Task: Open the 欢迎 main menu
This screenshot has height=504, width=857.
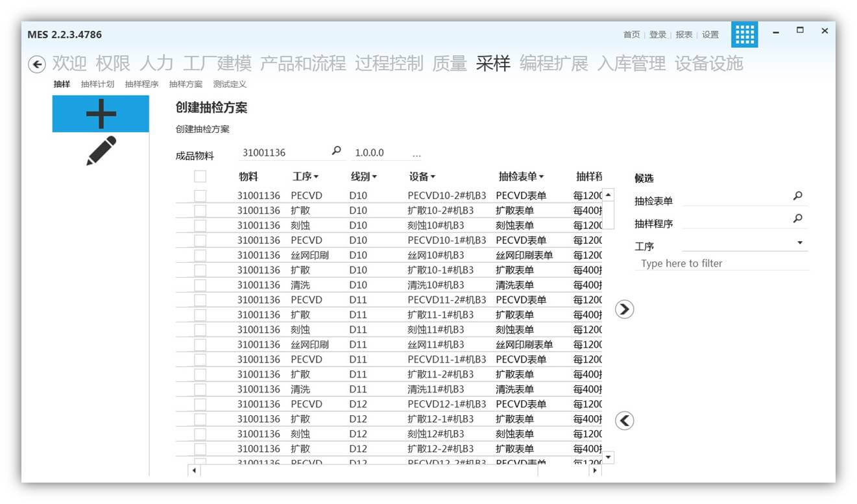Action: 69,64
